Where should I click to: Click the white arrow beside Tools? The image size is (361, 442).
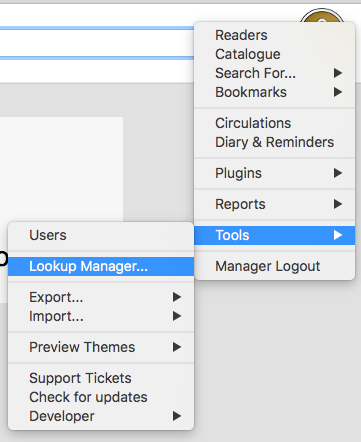tap(338, 235)
